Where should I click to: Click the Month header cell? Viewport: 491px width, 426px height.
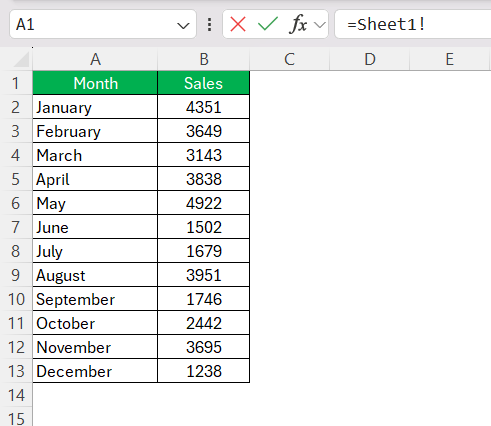[95, 83]
